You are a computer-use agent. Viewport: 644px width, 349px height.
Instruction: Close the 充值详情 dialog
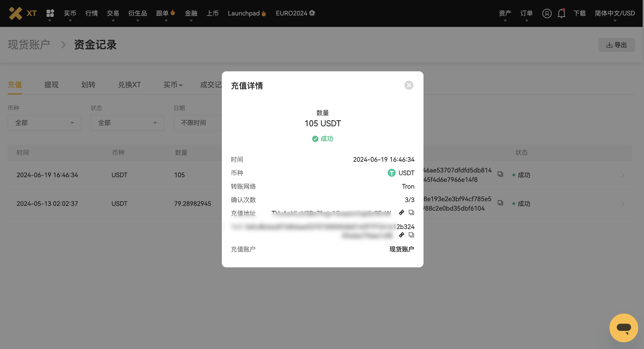pos(409,85)
